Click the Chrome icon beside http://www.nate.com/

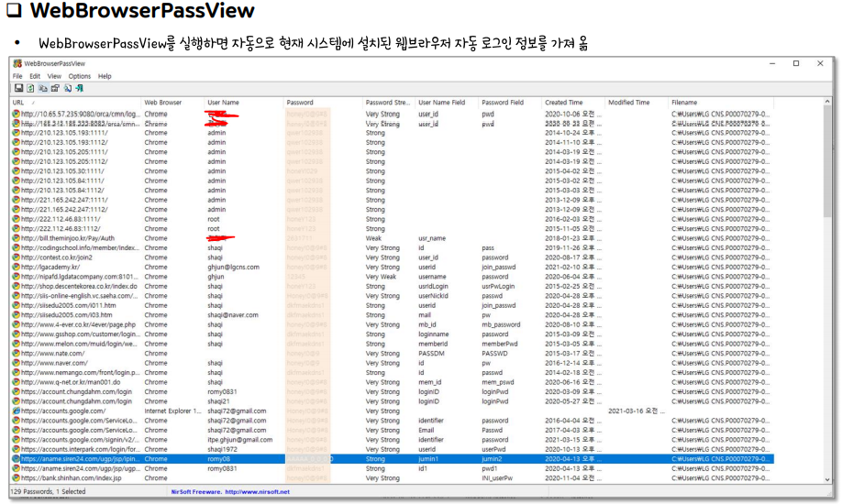pos(17,353)
